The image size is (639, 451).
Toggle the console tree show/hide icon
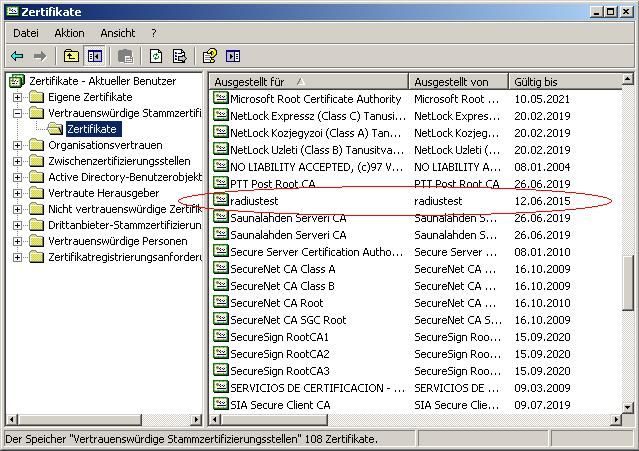pyautogui.click(x=95, y=56)
